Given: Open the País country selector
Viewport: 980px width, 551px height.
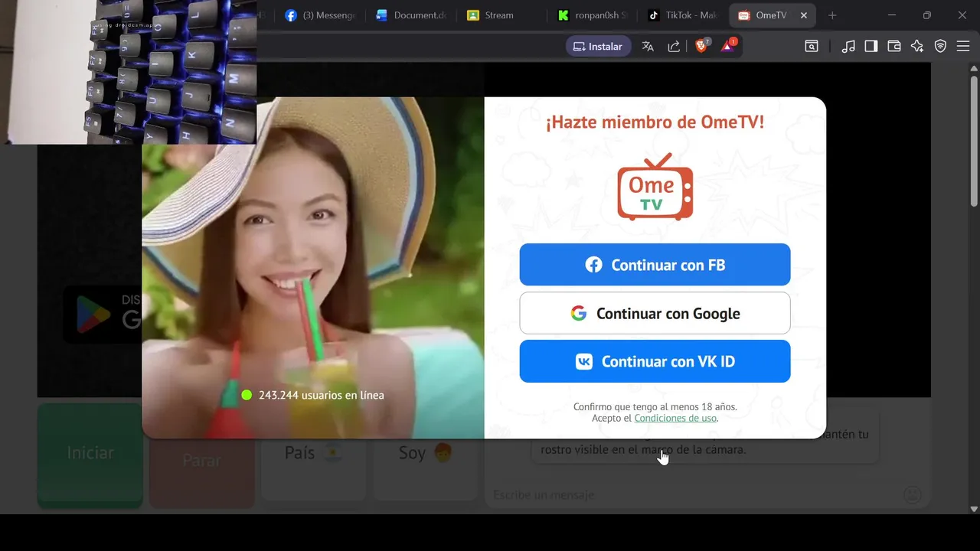Looking at the screenshot, I should click(313, 453).
